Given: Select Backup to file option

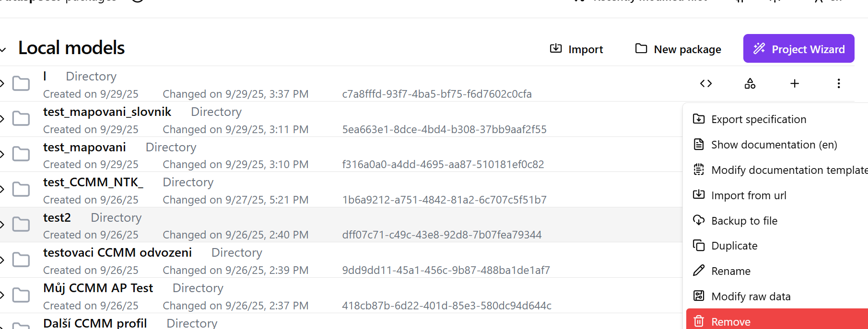Looking at the screenshot, I should [744, 221].
